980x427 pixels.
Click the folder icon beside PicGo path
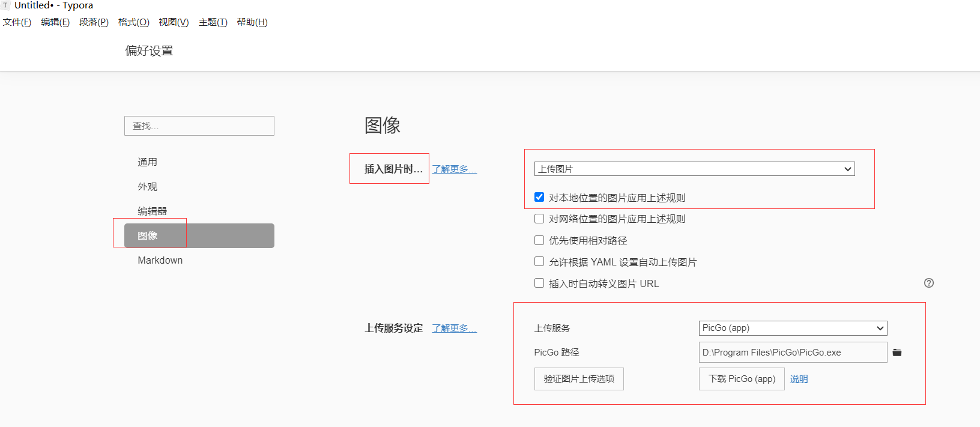point(897,353)
